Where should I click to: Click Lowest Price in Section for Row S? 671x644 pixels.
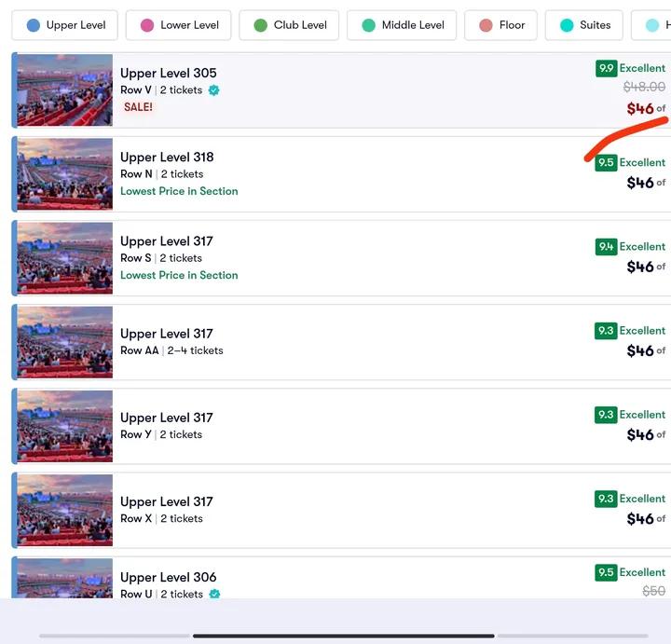point(179,275)
